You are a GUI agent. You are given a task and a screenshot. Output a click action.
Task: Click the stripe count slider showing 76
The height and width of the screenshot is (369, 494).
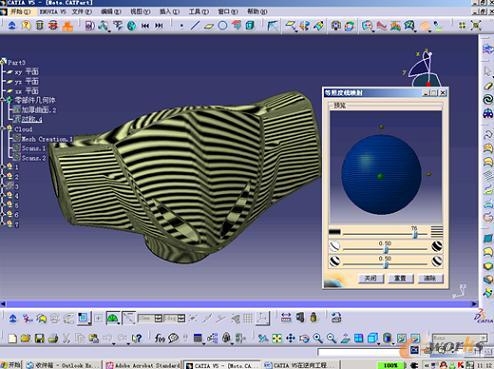tap(415, 235)
